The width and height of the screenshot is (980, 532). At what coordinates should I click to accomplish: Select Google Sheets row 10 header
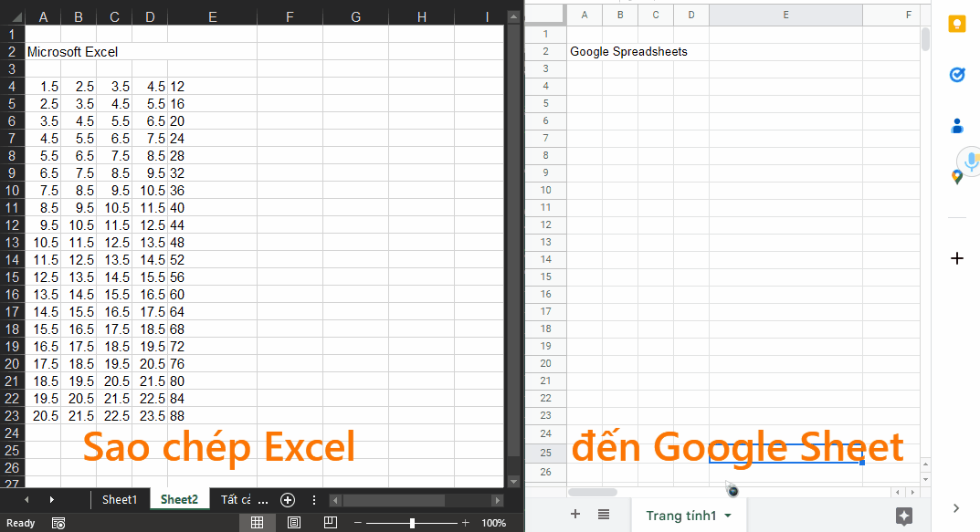coord(545,190)
